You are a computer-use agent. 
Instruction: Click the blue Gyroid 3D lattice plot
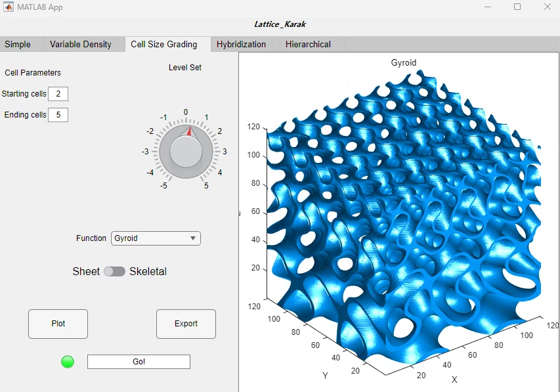click(404, 218)
